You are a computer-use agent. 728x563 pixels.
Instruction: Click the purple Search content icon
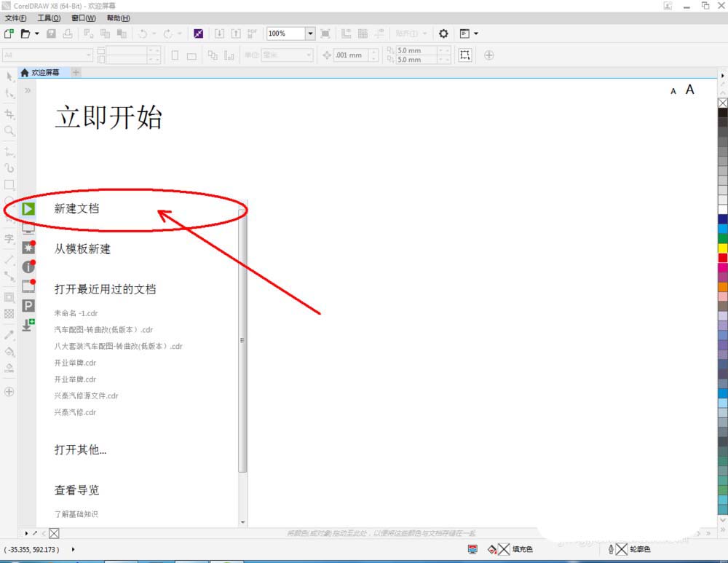click(x=198, y=34)
